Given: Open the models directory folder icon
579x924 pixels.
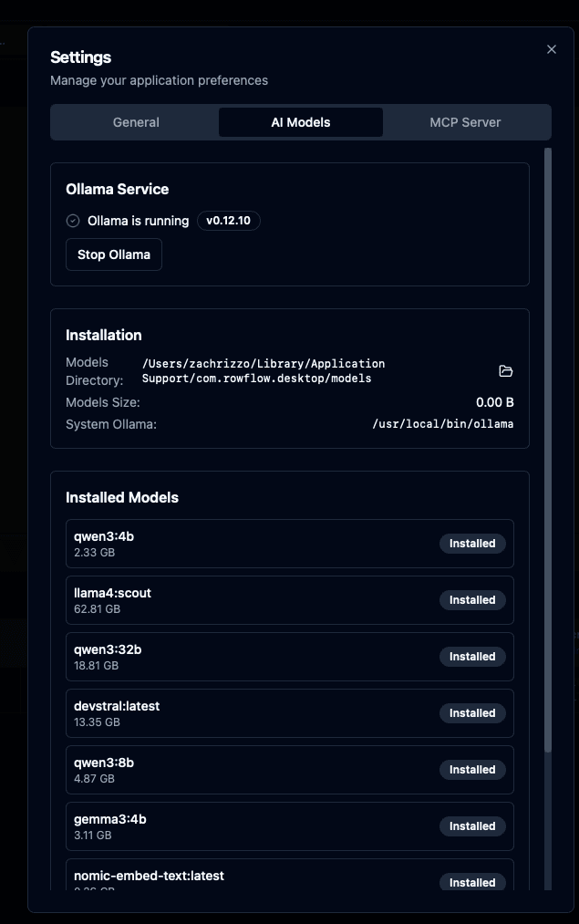Looking at the screenshot, I should (505, 371).
